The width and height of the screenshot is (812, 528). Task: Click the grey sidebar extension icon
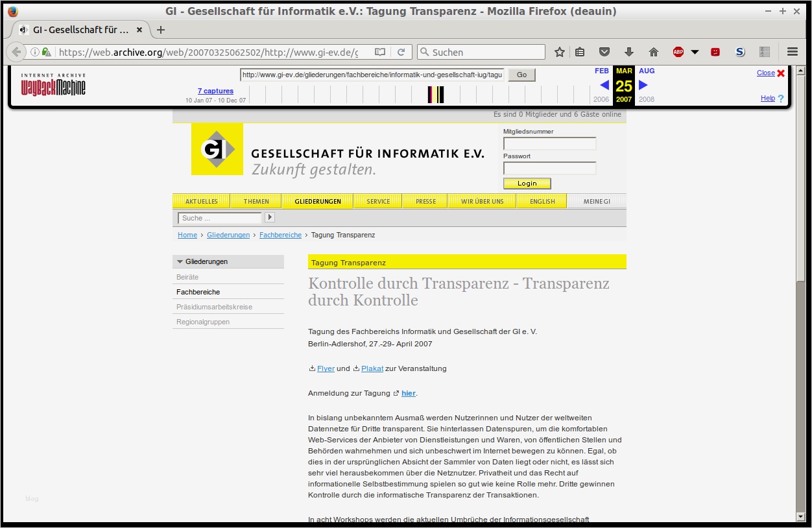765,52
